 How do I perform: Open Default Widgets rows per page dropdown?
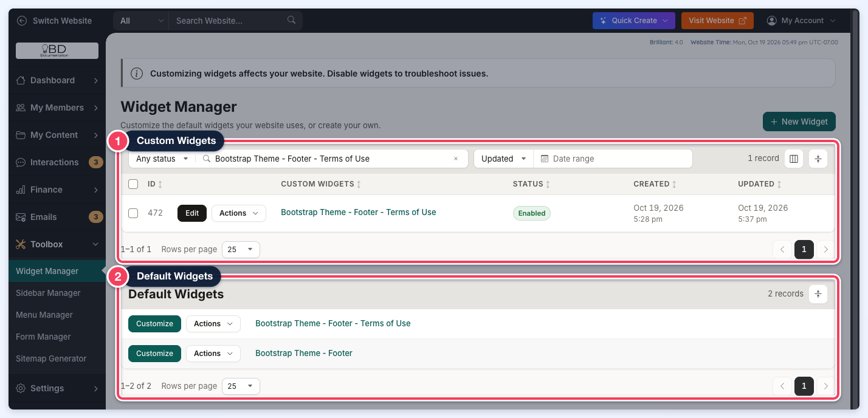coord(241,386)
